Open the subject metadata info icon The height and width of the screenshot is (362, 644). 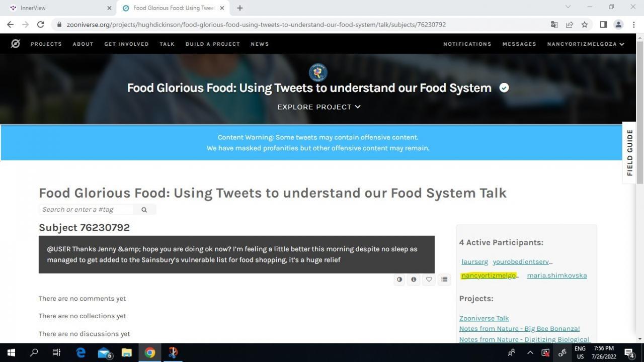pyautogui.click(x=414, y=280)
